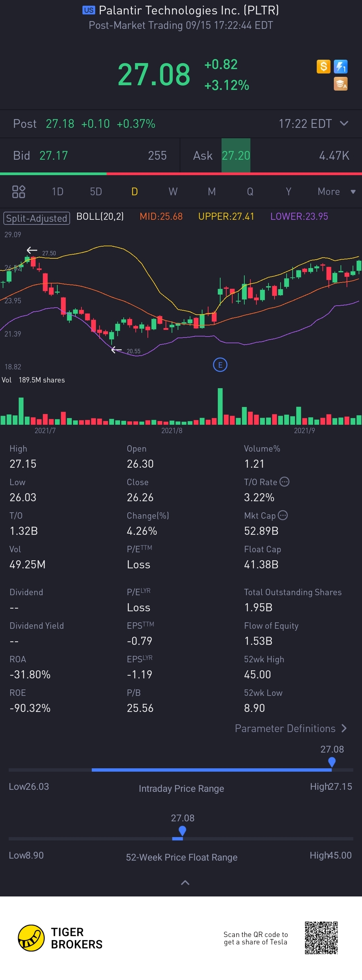
Task: Tap the QR code image
Action: click(321, 937)
